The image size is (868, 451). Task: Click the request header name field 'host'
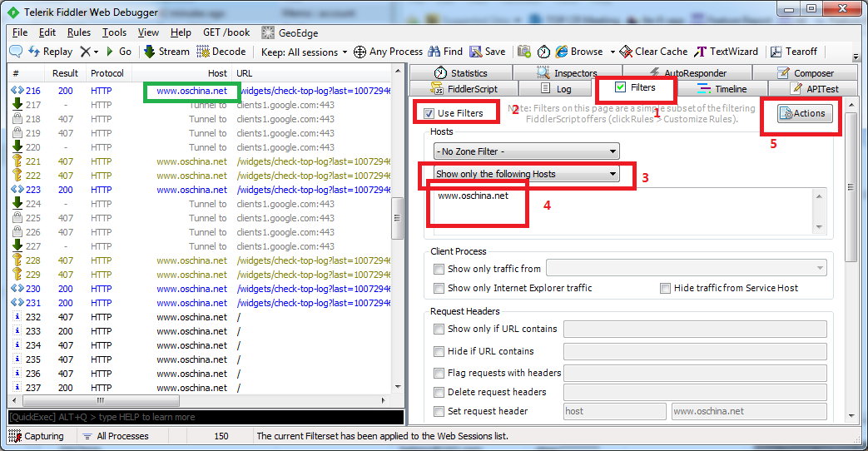click(x=615, y=411)
